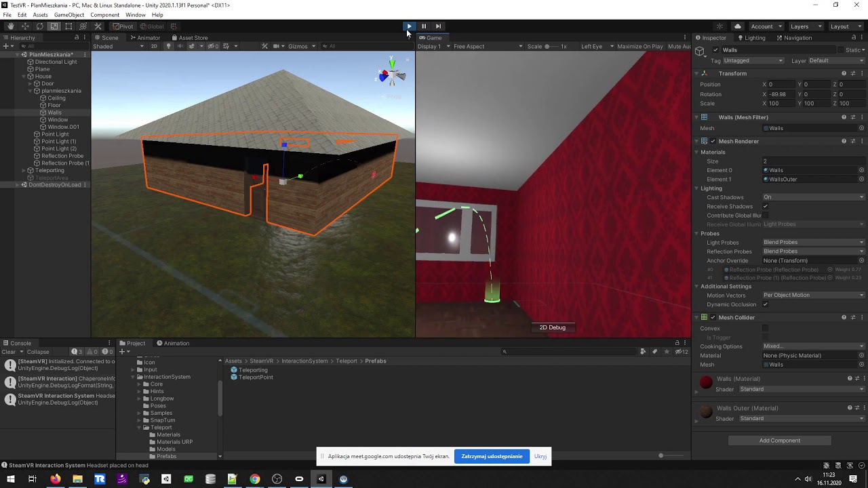The width and height of the screenshot is (868, 488).
Task: Click the Play button
Action: (409, 26)
